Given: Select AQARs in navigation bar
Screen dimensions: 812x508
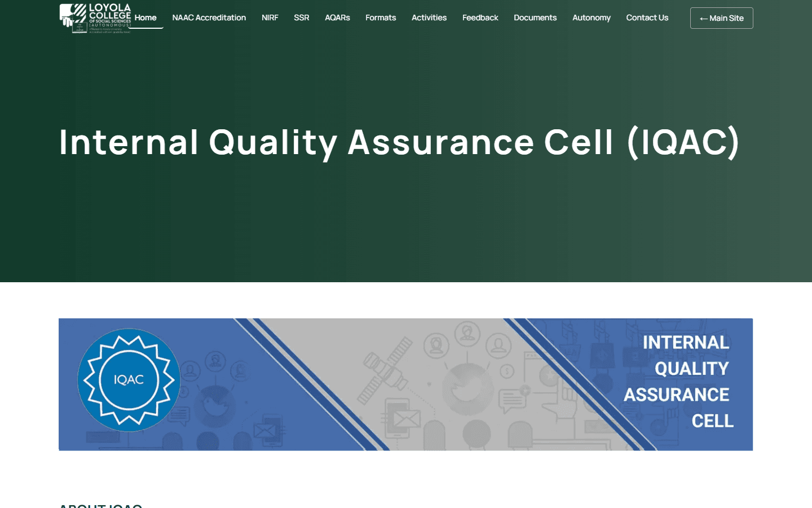Looking at the screenshot, I should [x=337, y=17].
